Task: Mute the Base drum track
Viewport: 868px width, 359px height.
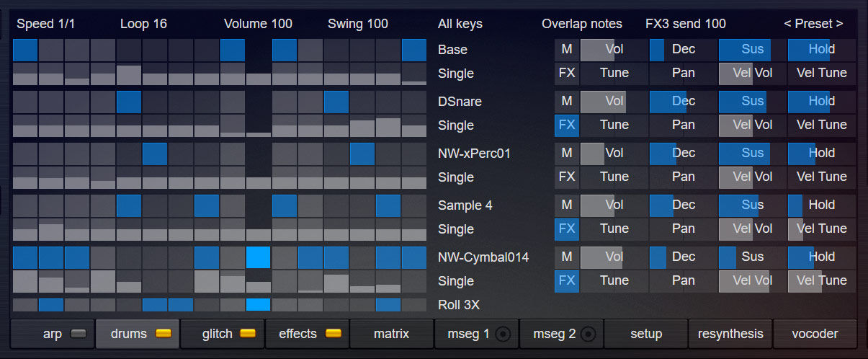Action: (567, 50)
